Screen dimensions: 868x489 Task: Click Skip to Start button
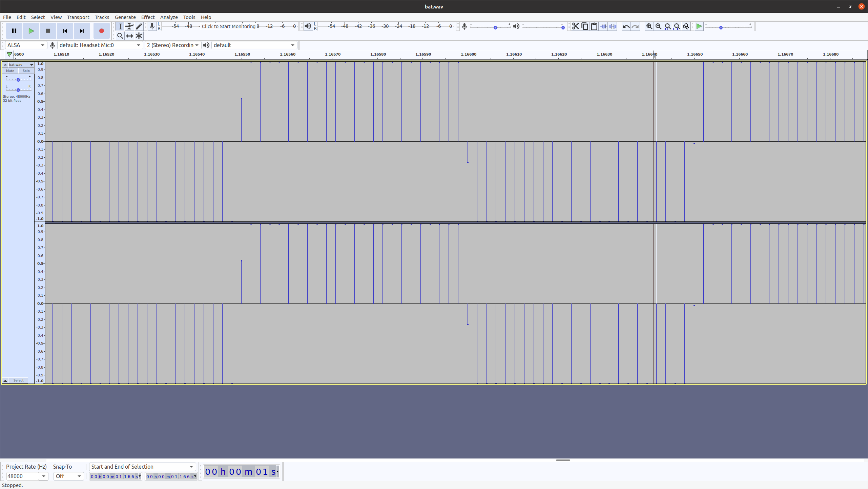click(x=65, y=31)
